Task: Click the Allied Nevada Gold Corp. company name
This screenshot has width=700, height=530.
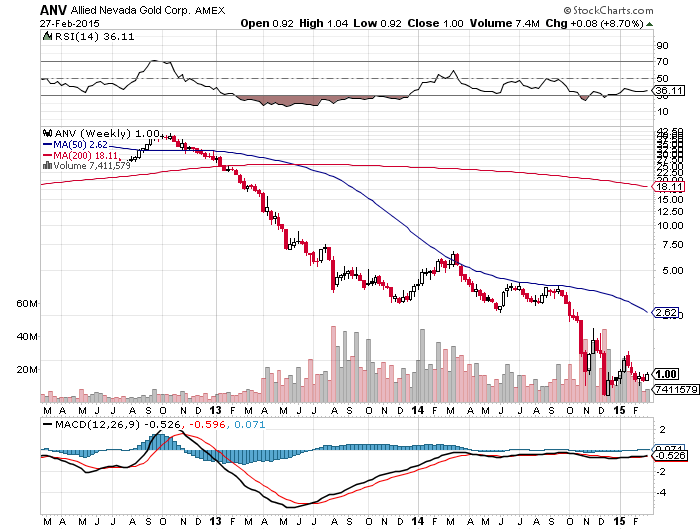Action: [131, 10]
